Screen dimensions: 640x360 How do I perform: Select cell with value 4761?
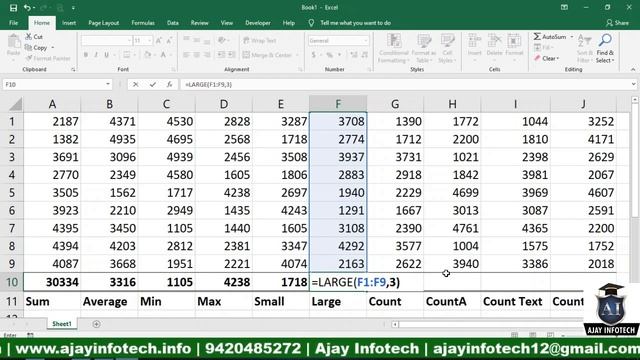point(452,228)
